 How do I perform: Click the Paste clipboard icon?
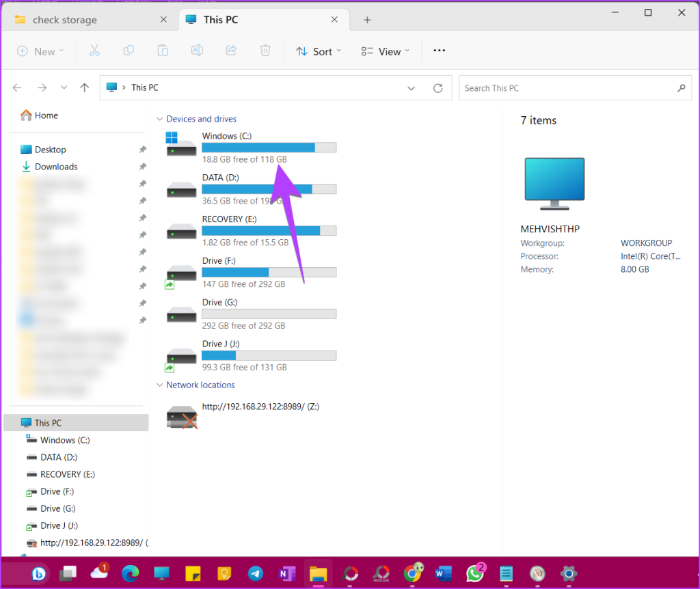coord(163,51)
